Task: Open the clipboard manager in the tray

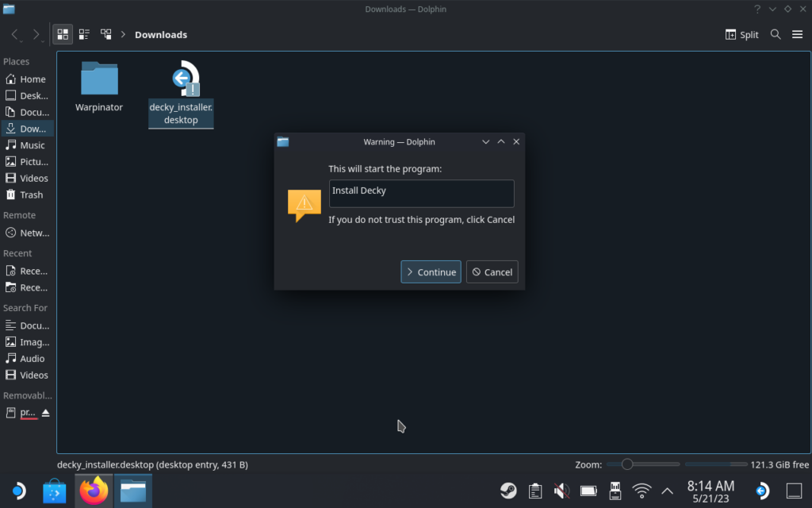Action: point(535,491)
